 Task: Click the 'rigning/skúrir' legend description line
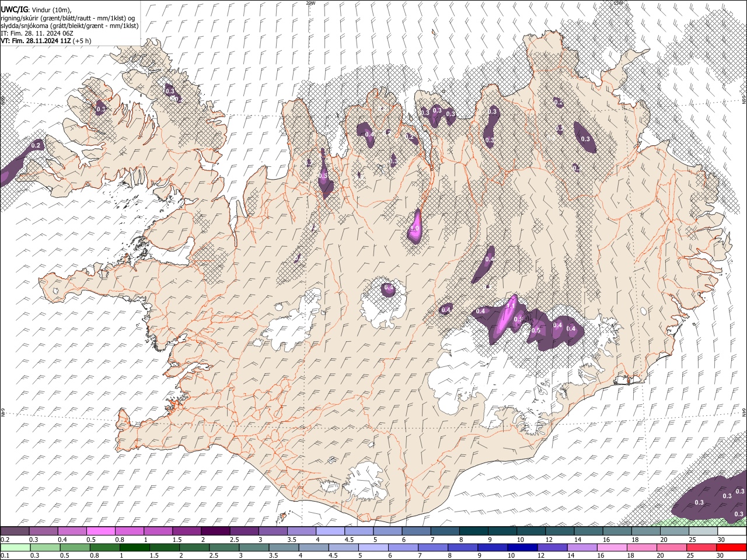coord(67,17)
